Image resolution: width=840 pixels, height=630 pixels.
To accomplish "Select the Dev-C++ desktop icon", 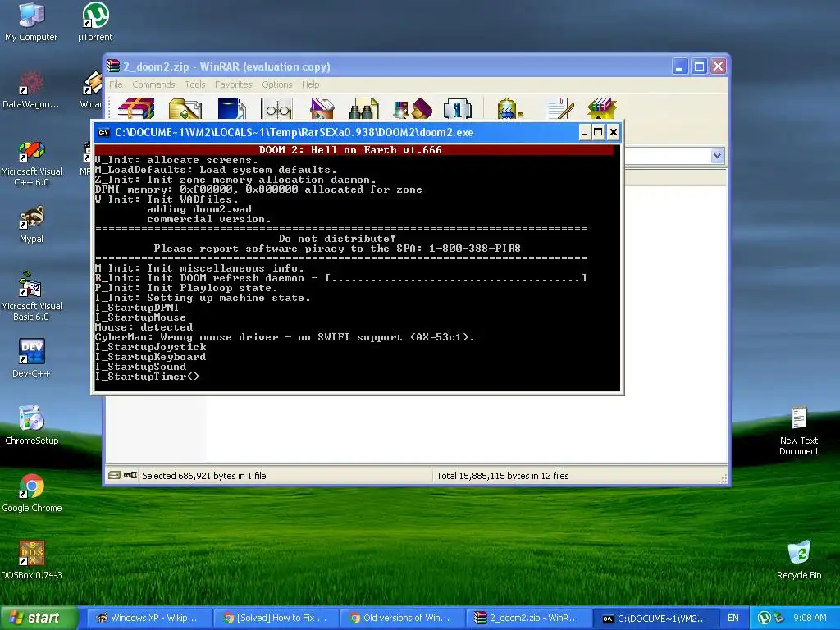I will coord(31,358).
